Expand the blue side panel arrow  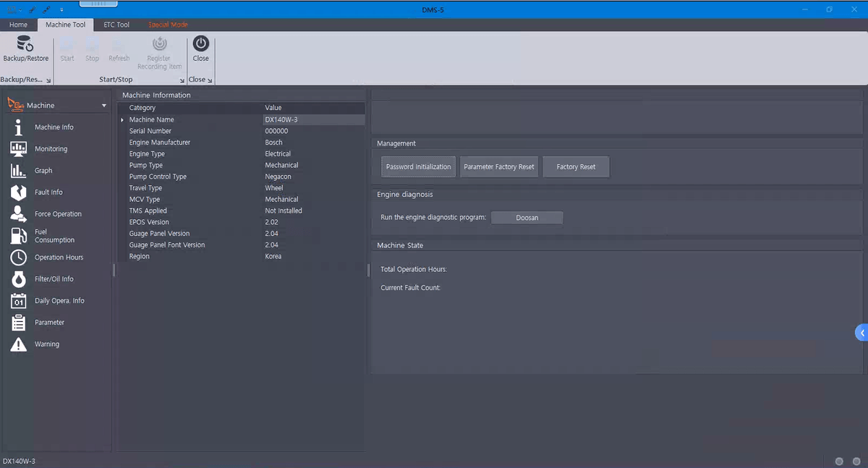coord(861,333)
